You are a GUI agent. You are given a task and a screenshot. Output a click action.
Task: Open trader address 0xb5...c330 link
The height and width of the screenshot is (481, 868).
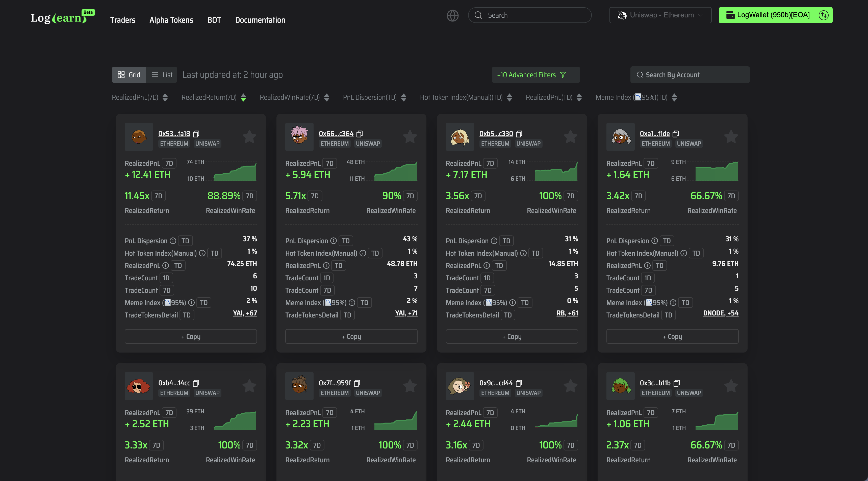[496, 134]
